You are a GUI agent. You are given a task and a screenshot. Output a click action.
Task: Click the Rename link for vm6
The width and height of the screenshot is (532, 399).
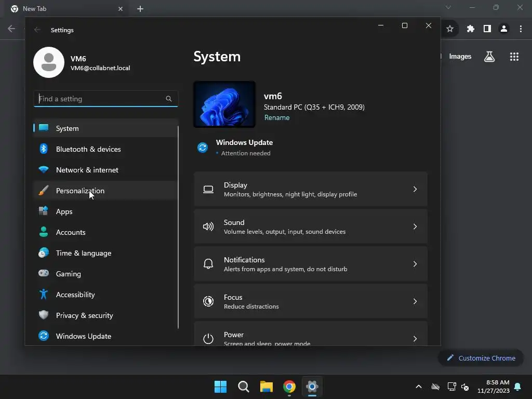tap(277, 118)
